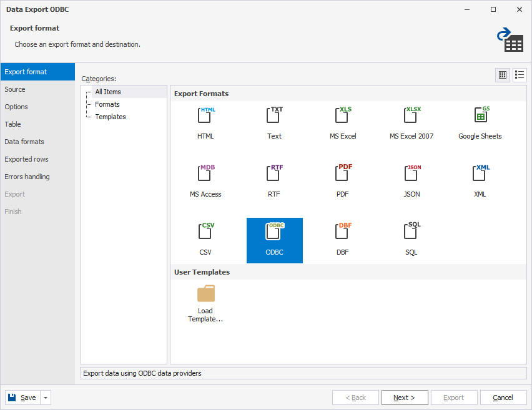Viewport: 532px width, 410px height.
Task: Go to the Source wizard page
Action: 15,89
